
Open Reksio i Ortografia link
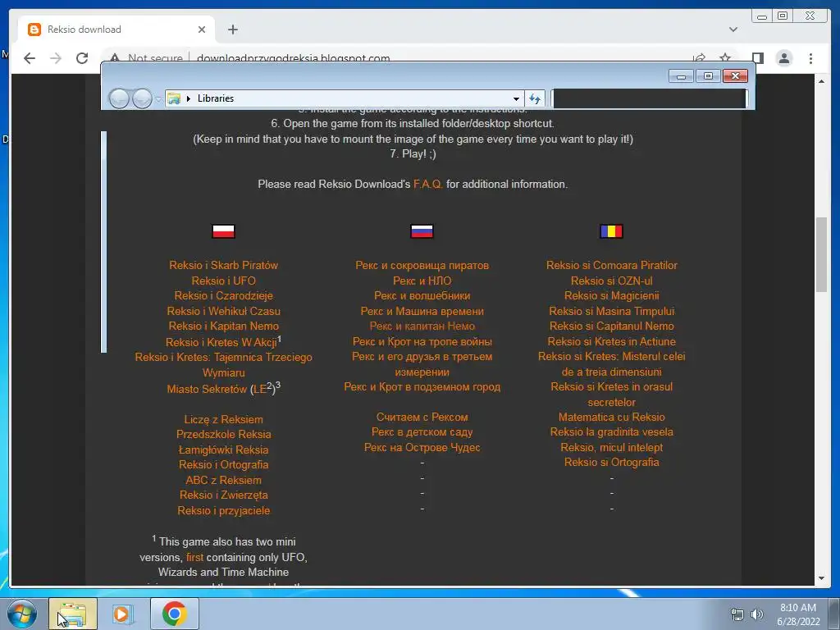[x=223, y=465]
